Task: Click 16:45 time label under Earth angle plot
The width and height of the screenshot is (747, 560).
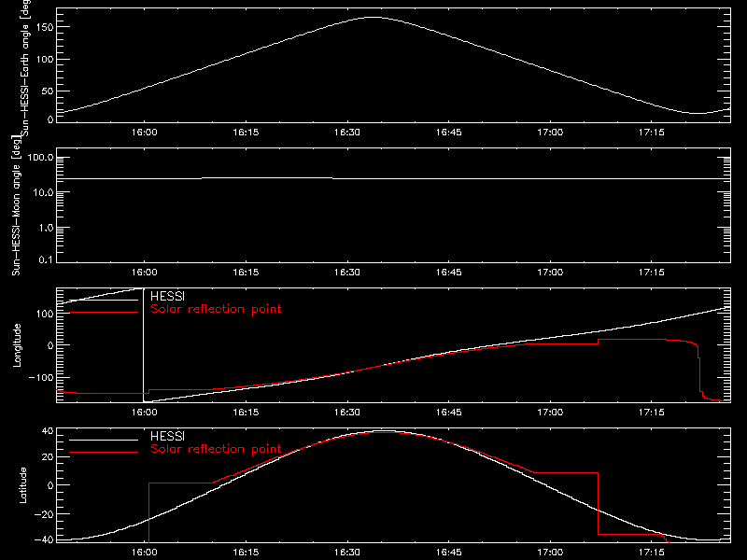Action: (x=449, y=133)
